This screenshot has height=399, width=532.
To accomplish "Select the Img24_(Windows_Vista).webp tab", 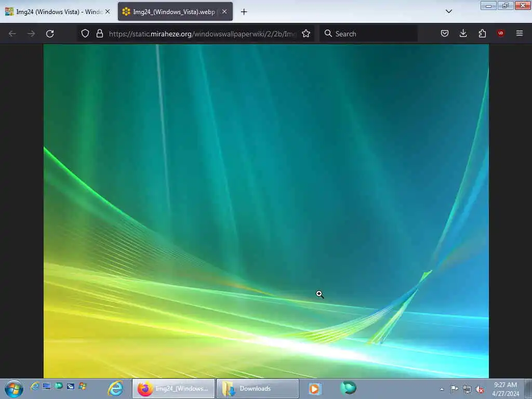I will coord(175,11).
